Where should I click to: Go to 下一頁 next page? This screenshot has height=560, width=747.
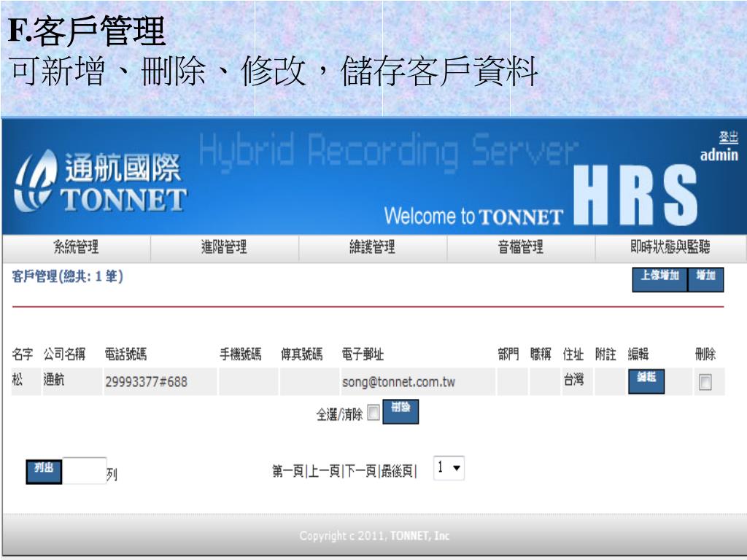point(360,472)
